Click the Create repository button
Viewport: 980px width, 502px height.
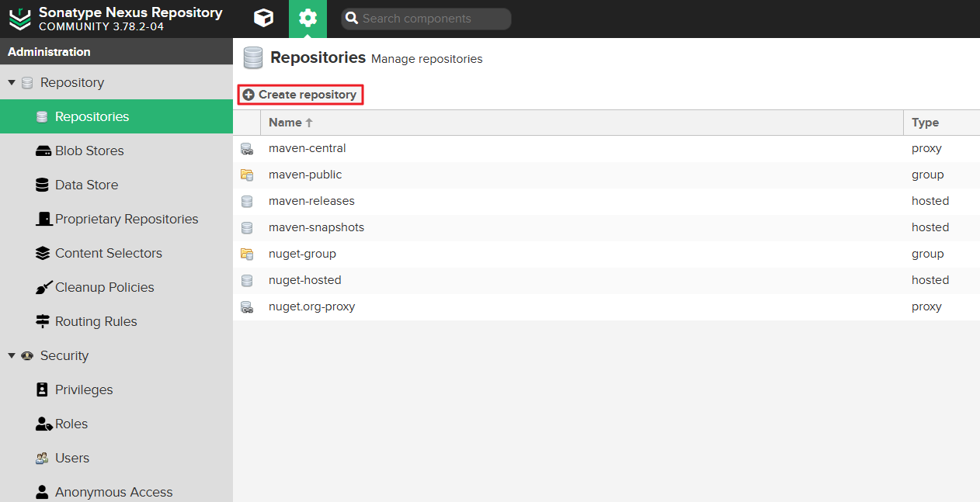click(301, 95)
